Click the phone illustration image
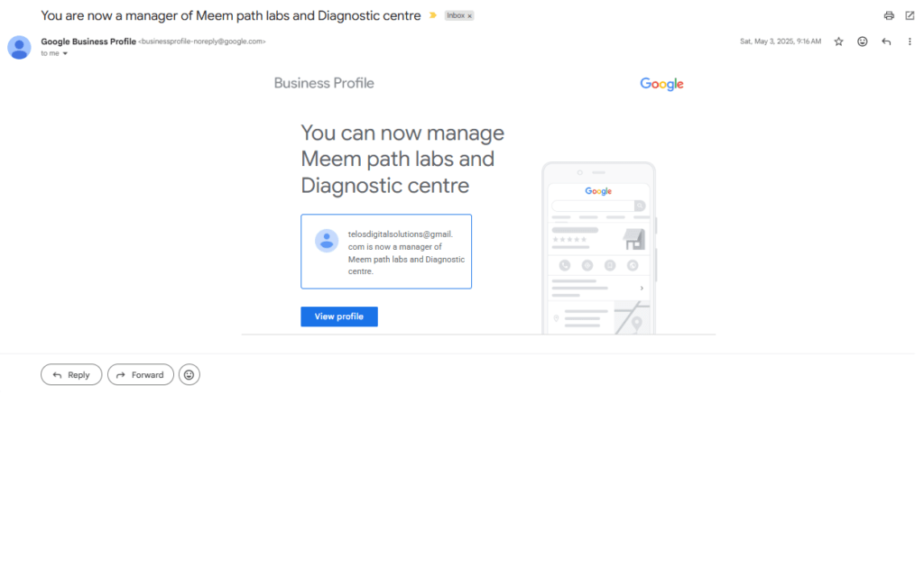Screen dimensions: 924x569 599,248
